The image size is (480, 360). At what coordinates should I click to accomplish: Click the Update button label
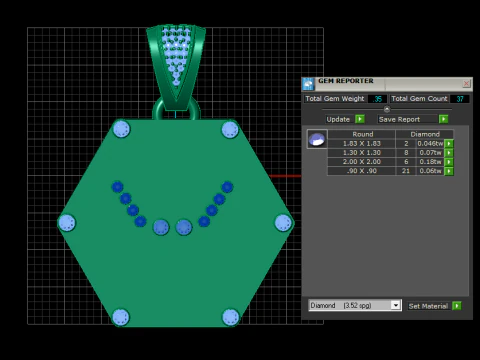coord(338,119)
